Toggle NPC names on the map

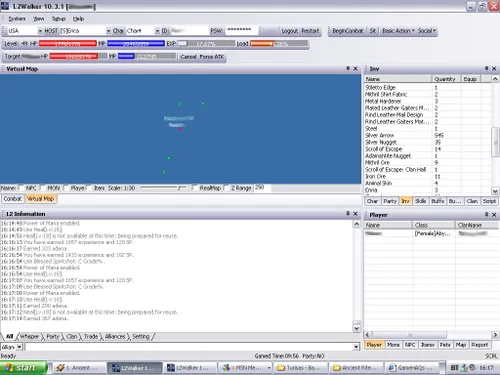click(x=21, y=188)
